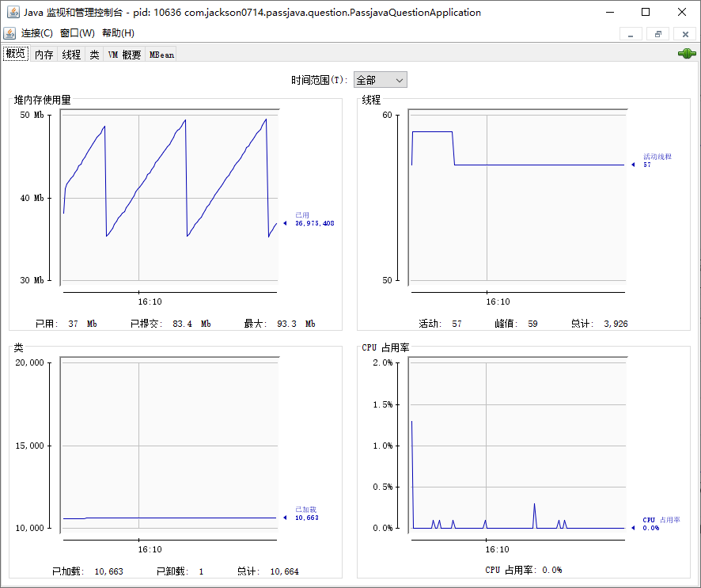Select the 概览 tab

16,55
